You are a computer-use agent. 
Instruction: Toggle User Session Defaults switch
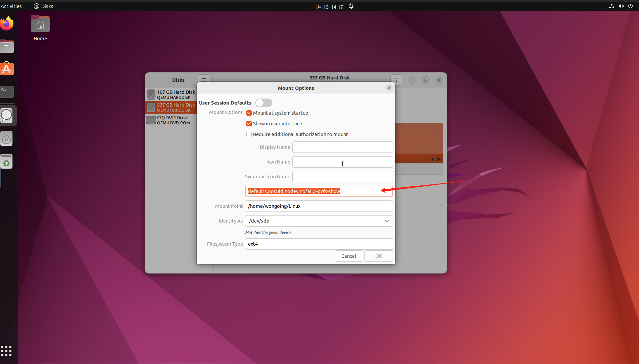[x=263, y=103]
